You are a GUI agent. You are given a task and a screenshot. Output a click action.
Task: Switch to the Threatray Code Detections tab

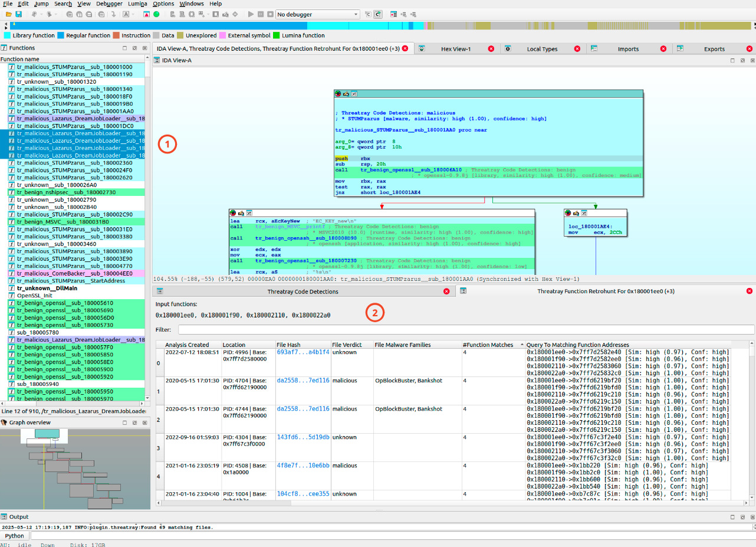coord(303,291)
